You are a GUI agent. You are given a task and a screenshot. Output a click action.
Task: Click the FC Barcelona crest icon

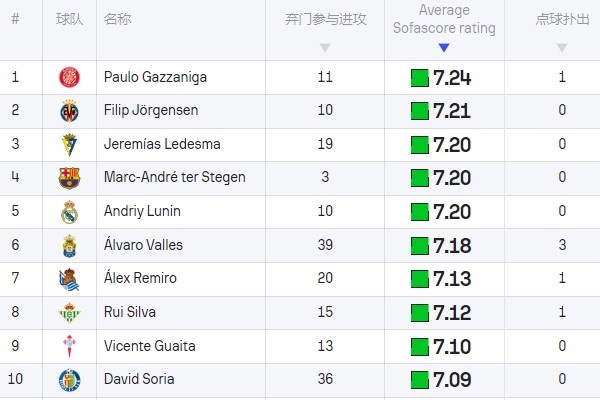69,178
